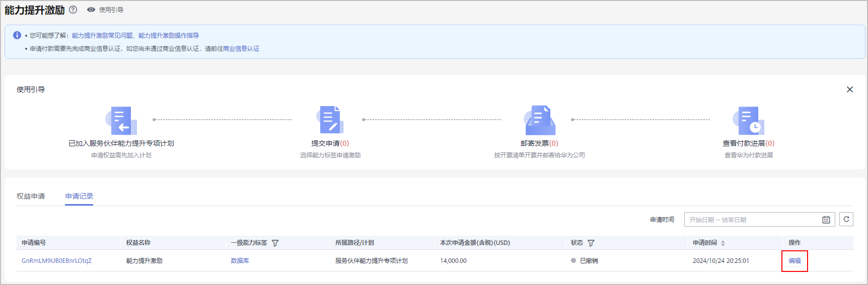The height and width of the screenshot is (285, 868).
Task: Click the 提交申请 step icon
Action: tap(330, 120)
